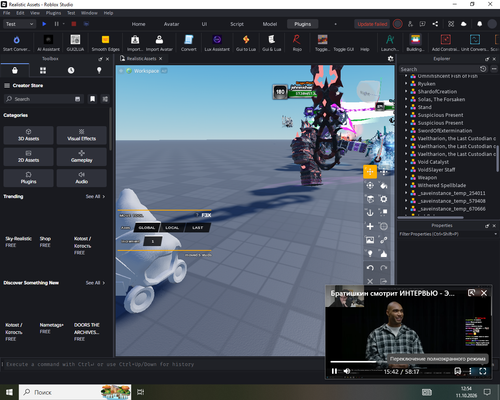Image resolution: width=500 pixels, height=400 pixels.
Task: Switch to the Home ribbon tab
Action: coord(138,24)
